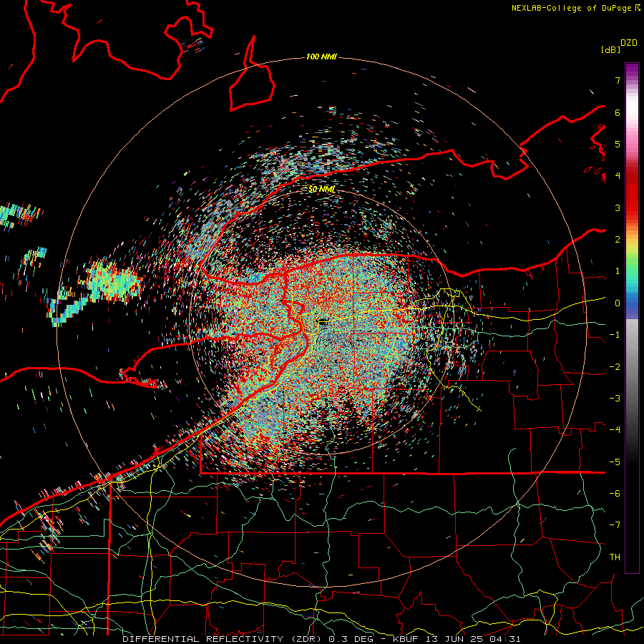Image resolution: width=644 pixels, height=644 pixels.
Task: Click the KBUF station identifier
Action: (406, 639)
